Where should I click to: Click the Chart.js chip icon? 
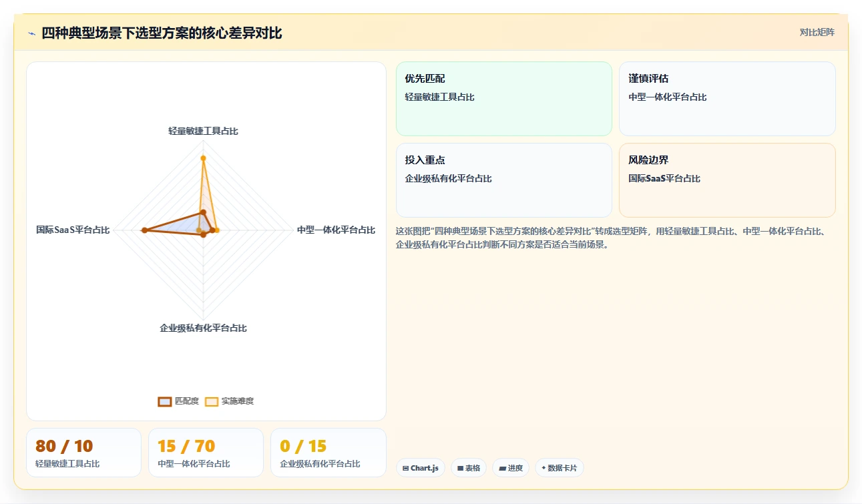[x=405, y=468]
